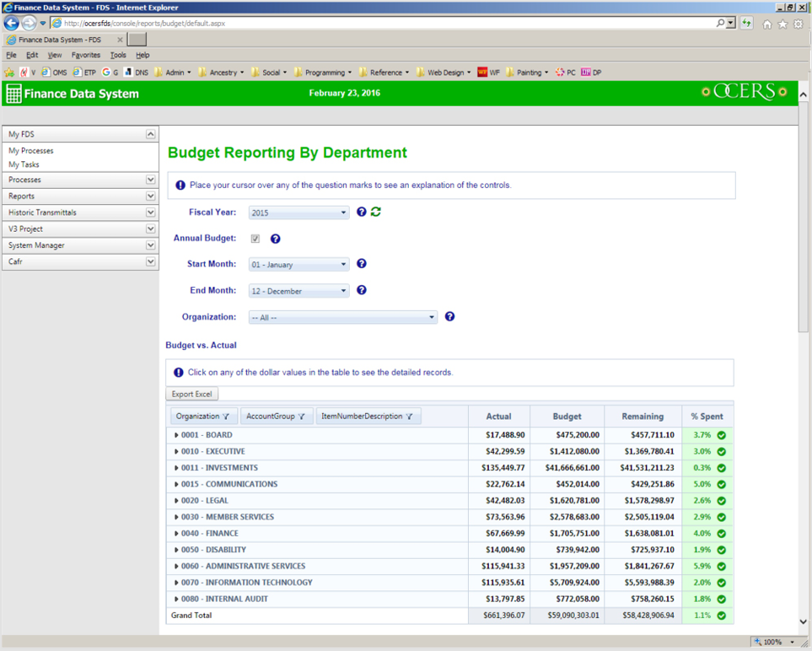The width and height of the screenshot is (812, 651).
Task: Click the zoom level 100% control
Action: [x=774, y=643]
